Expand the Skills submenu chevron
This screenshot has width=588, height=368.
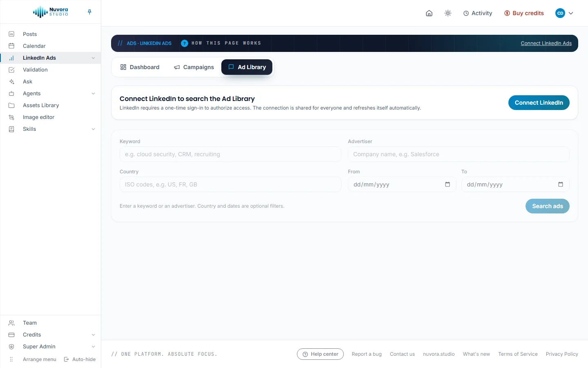[x=94, y=129]
